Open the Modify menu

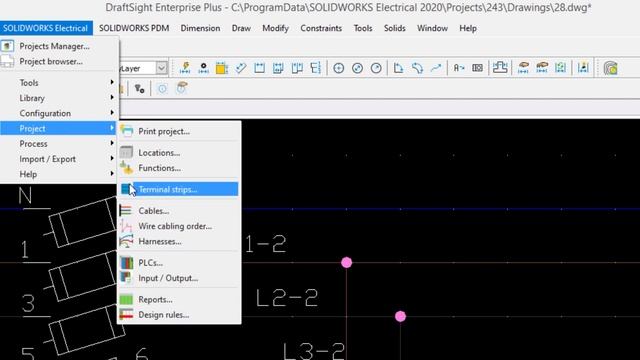(276, 28)
